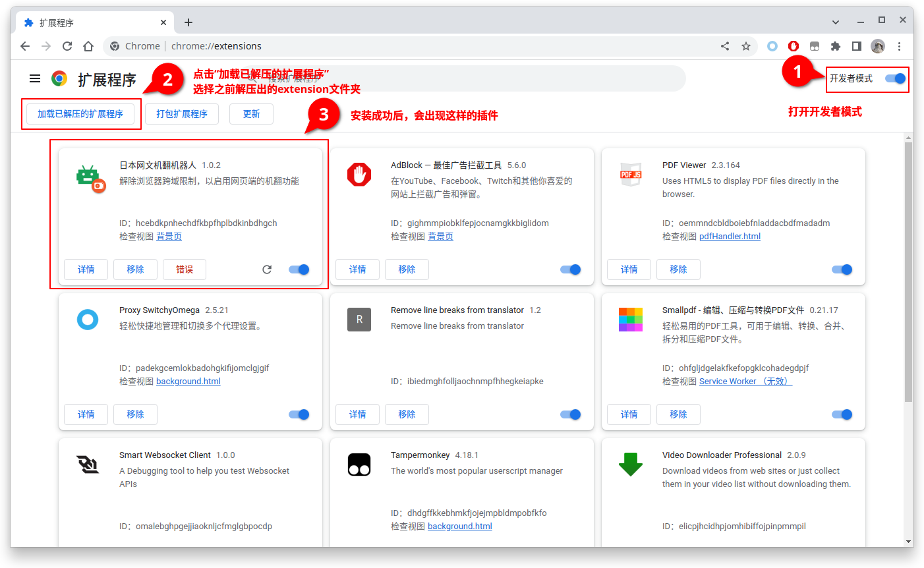
Task: Click the Proxy SwitchyOmega circle icon
Action: 88,320
